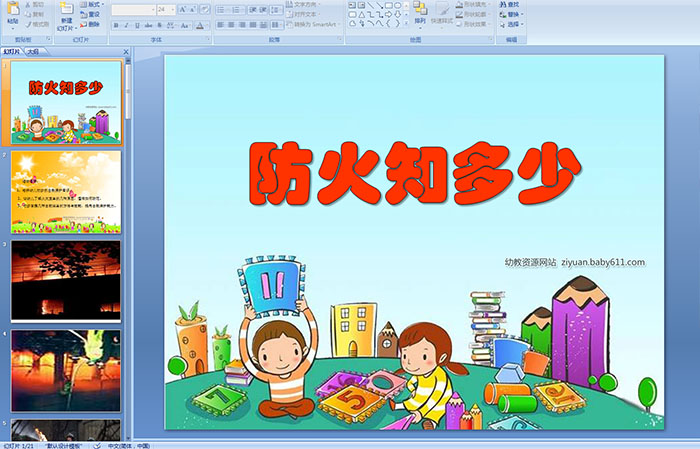Click Text Direction (文字方向) button

coord(303,4)
